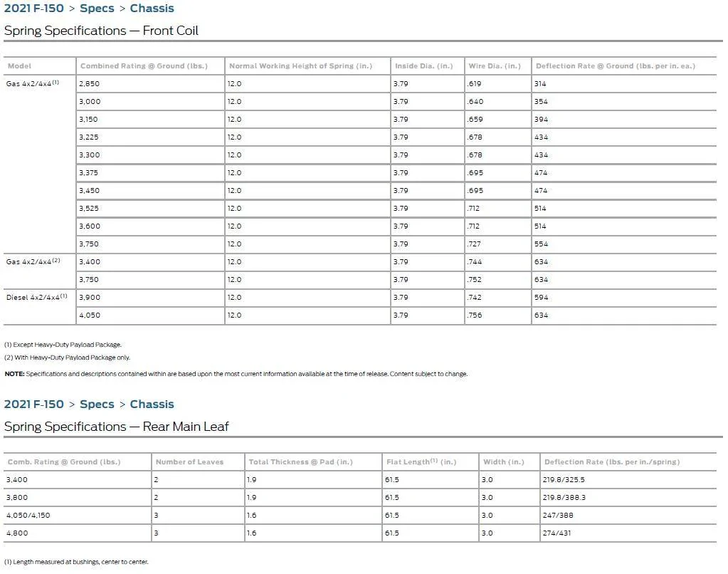Open "Specs" in the top breadcrumb

97,9
